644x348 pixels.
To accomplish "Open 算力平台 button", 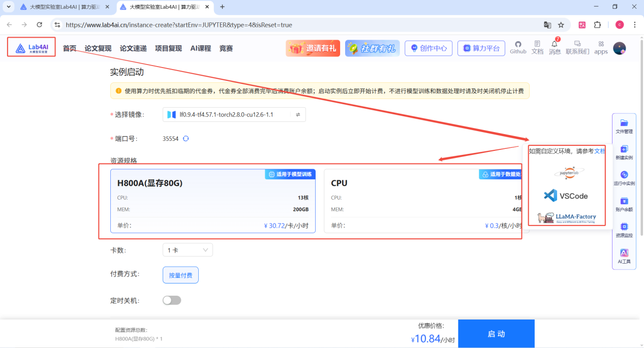I will tap(481, 48).
